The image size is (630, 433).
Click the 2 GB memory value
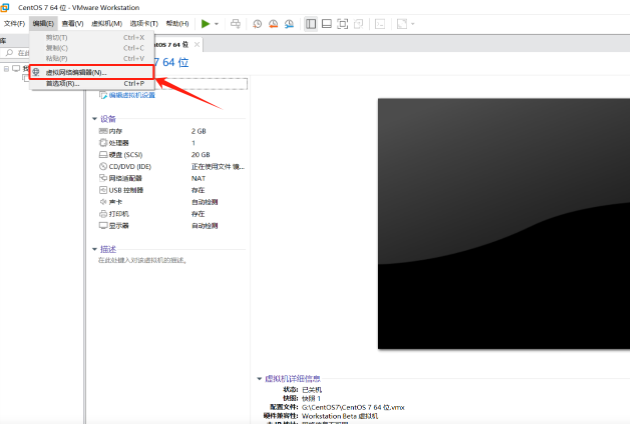coord(198,131)
